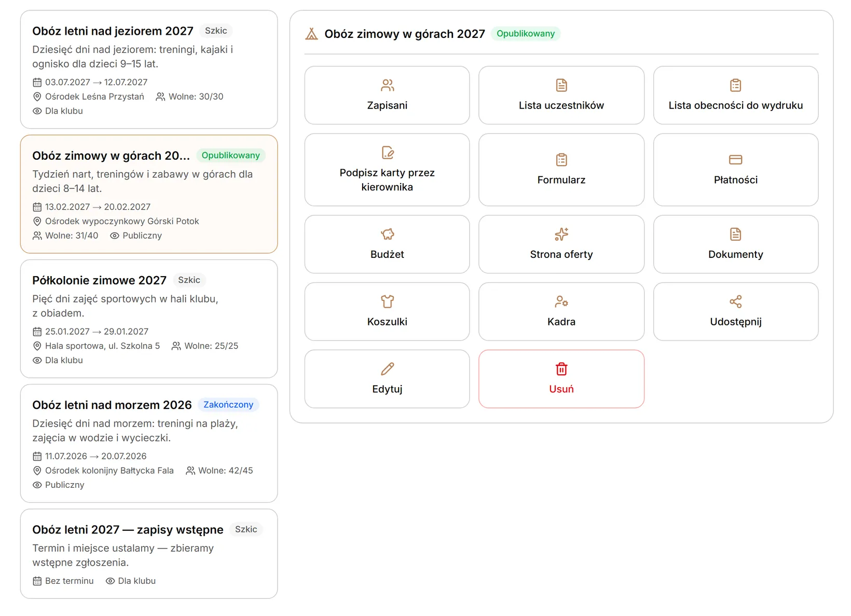851x616 pixels.
Task: Click the dates 13.02.2027 → 20.02.2027
Action: (x=98, y=207)
